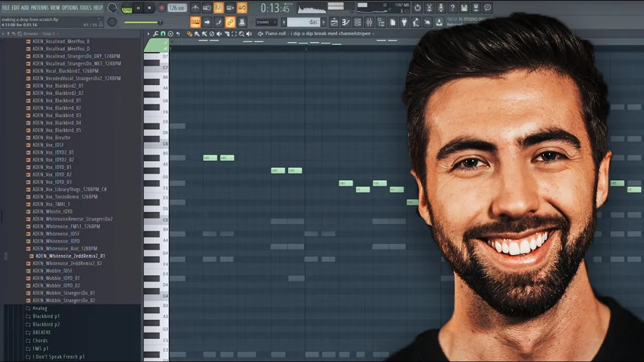The width and height of the screenshot is (644, 362).
Task: Toggle the blend recording overdub button
Action: click(230, 8)
